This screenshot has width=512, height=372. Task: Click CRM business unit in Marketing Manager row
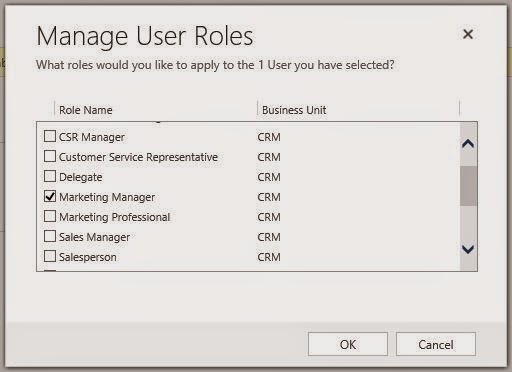(269, 197)
